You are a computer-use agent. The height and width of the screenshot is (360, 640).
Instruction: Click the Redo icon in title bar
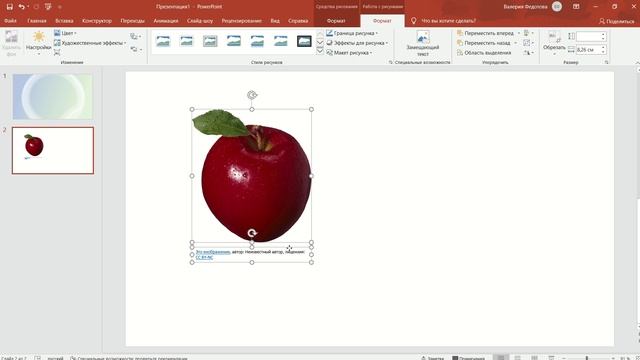click(36, 7)
